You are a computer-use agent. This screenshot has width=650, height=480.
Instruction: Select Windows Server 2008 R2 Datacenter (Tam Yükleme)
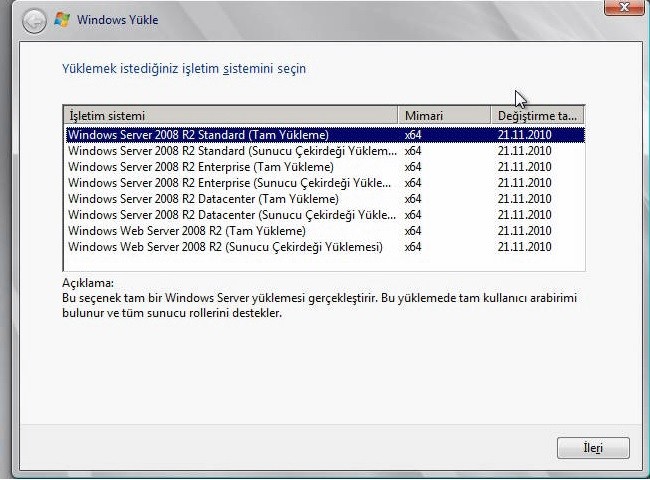324,199
